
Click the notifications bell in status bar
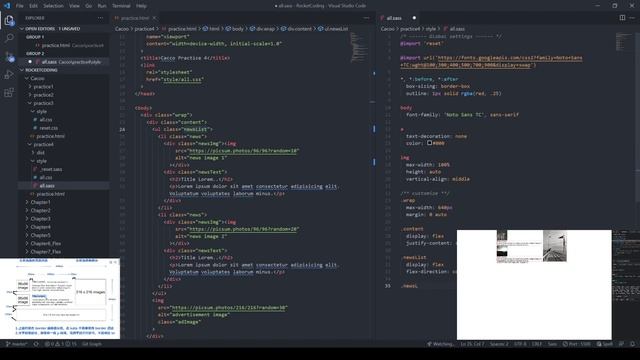pyautogui.click(x=632, y=344)
